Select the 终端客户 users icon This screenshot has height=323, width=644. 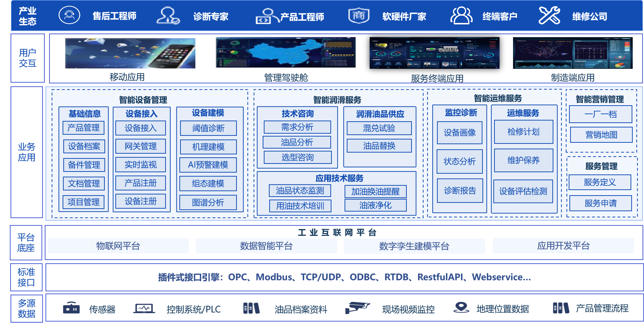[461, 16]
